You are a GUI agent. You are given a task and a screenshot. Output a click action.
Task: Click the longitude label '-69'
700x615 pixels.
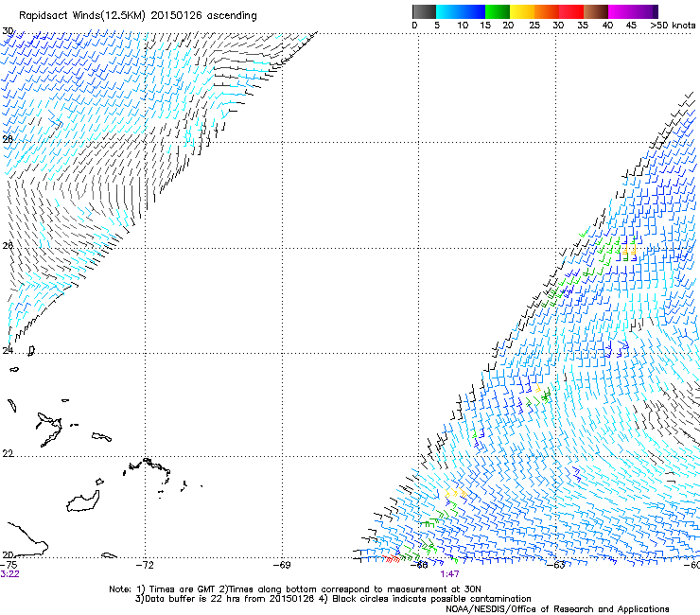(x=282, y=565)
